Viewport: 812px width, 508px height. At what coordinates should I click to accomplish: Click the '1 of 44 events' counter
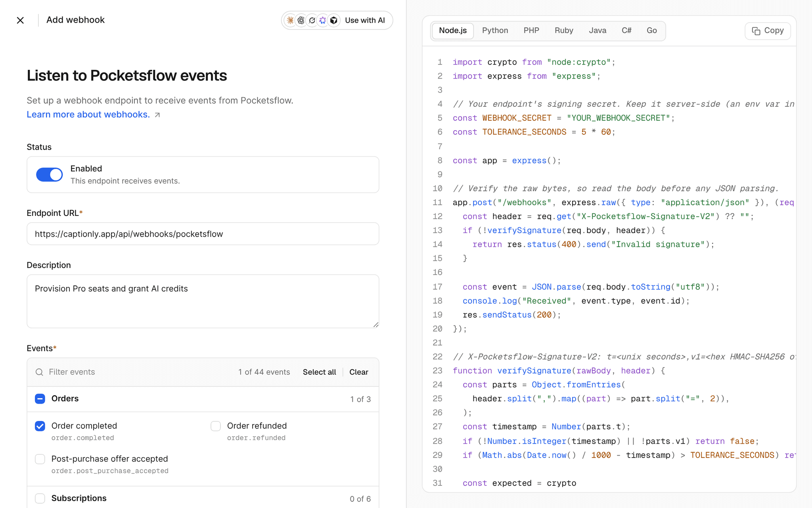click(x=264, y=372)
